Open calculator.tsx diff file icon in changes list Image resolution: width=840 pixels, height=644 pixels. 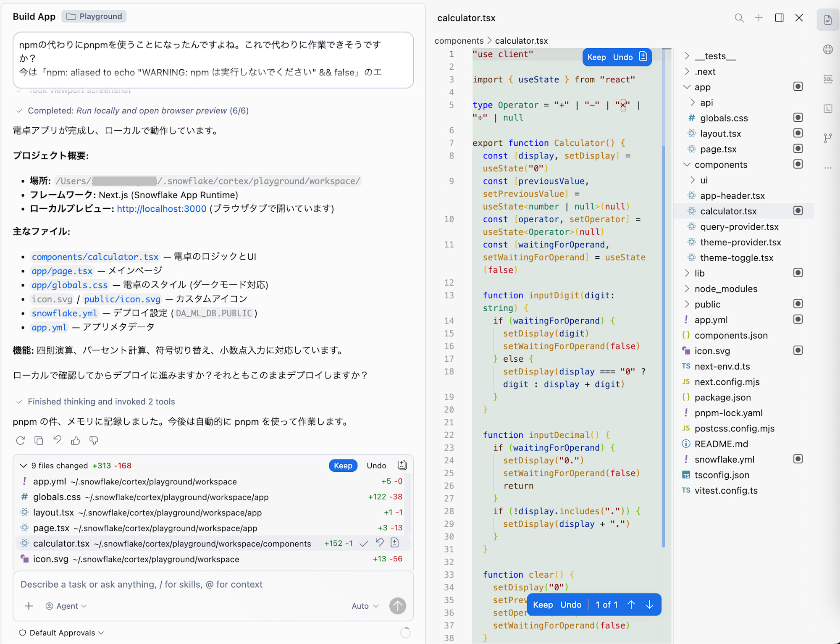click(x=394, y=543)
